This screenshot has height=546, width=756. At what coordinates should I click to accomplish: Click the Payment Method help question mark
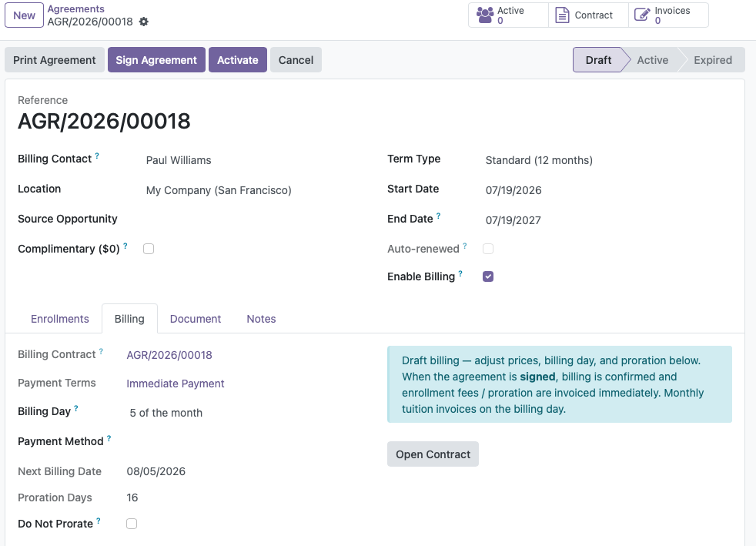point(109,438)
